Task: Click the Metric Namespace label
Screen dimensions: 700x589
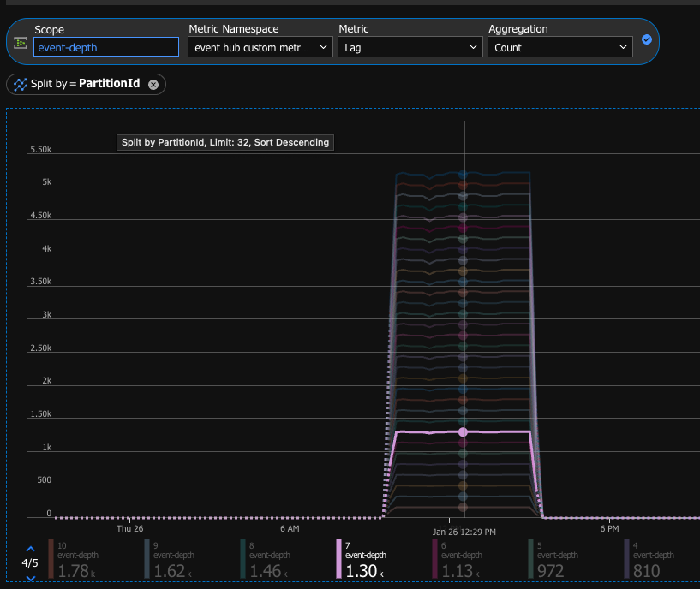Action: tap(234, 29)
